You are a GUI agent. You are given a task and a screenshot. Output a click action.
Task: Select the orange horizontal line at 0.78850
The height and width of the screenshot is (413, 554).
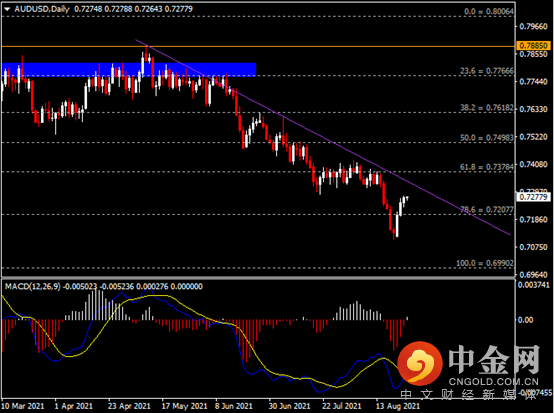(x=258, y=46)
